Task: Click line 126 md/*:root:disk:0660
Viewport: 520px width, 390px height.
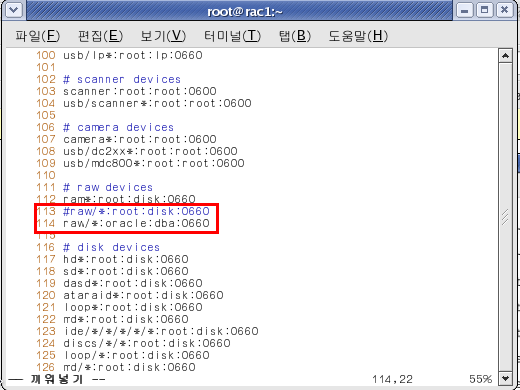Action: pyautogui.click(x=129, y=367)
